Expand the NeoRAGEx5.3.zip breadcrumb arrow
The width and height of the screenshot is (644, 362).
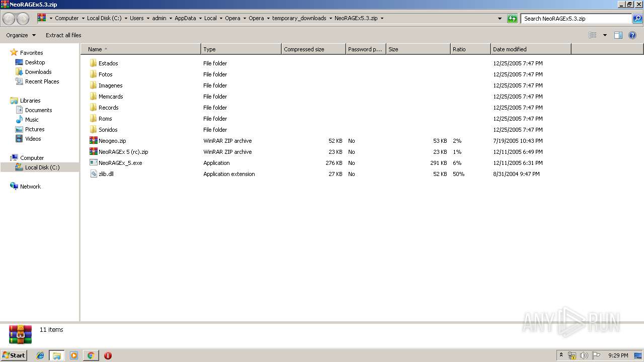pos(382,19)
